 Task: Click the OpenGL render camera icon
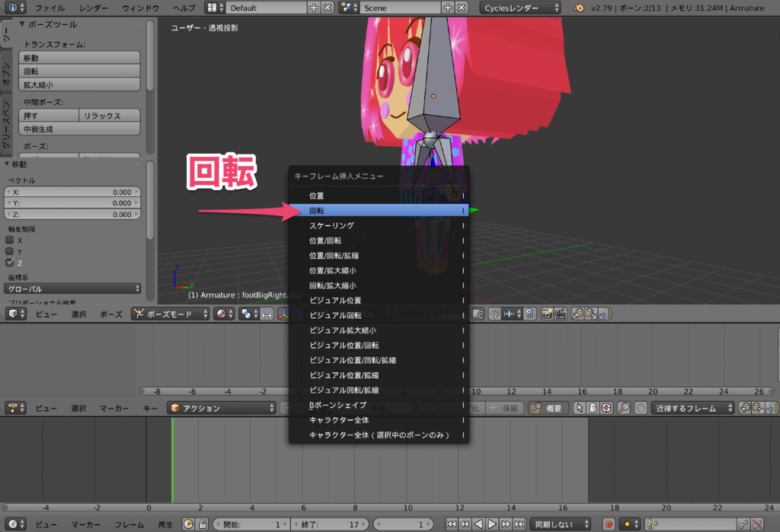pos(548,314)
